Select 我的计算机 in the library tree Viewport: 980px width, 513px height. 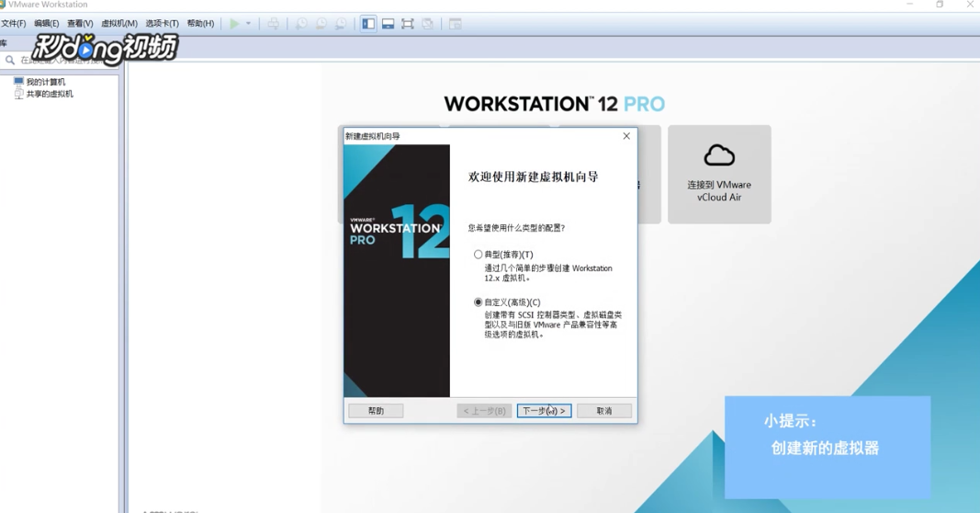click(x=46, y=82)
